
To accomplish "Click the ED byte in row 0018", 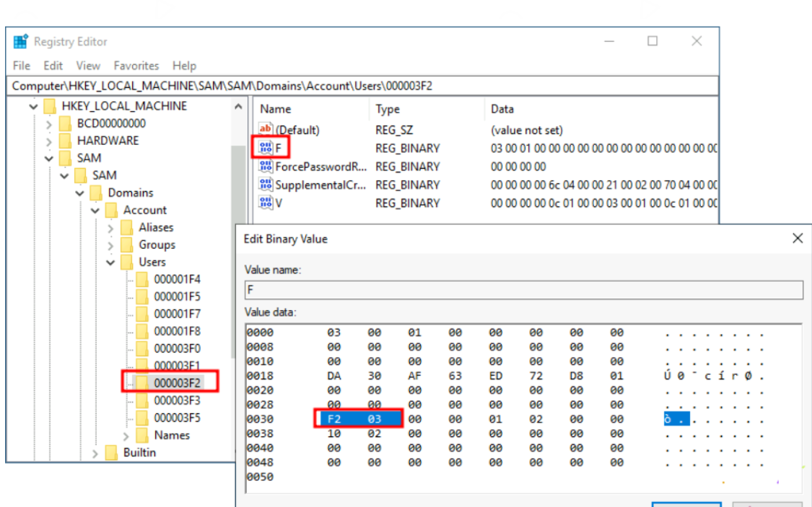I will coord(496,376).
